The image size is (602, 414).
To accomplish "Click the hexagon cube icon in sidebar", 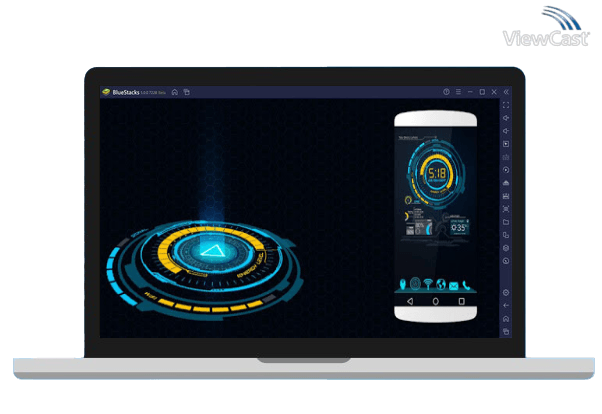I will (506, 248).
